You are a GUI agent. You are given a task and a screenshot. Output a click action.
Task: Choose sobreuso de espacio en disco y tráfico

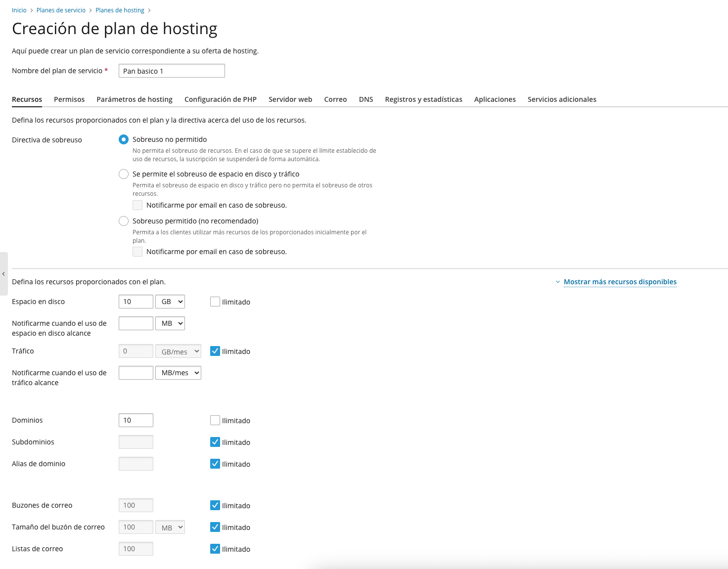tap(124, 174)
